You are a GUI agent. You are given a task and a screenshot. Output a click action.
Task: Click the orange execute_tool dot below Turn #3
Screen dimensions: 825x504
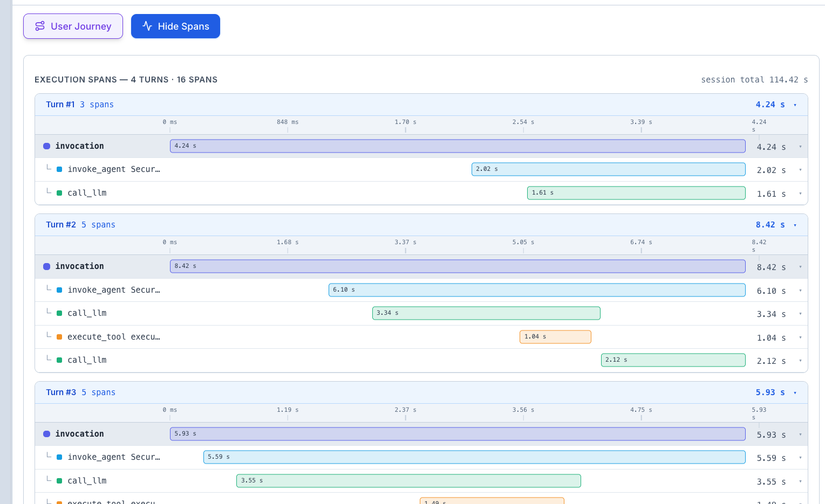(x=59, y=502)
